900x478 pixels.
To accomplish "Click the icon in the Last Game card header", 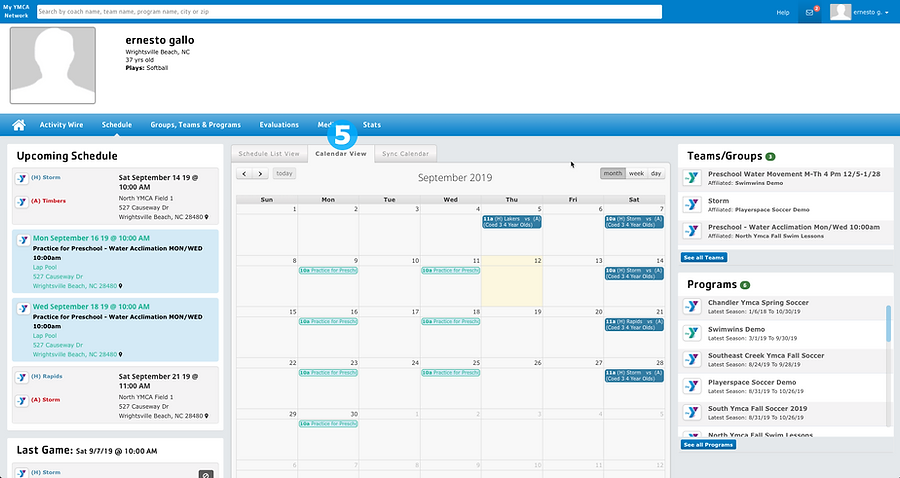I will (206, 475).
